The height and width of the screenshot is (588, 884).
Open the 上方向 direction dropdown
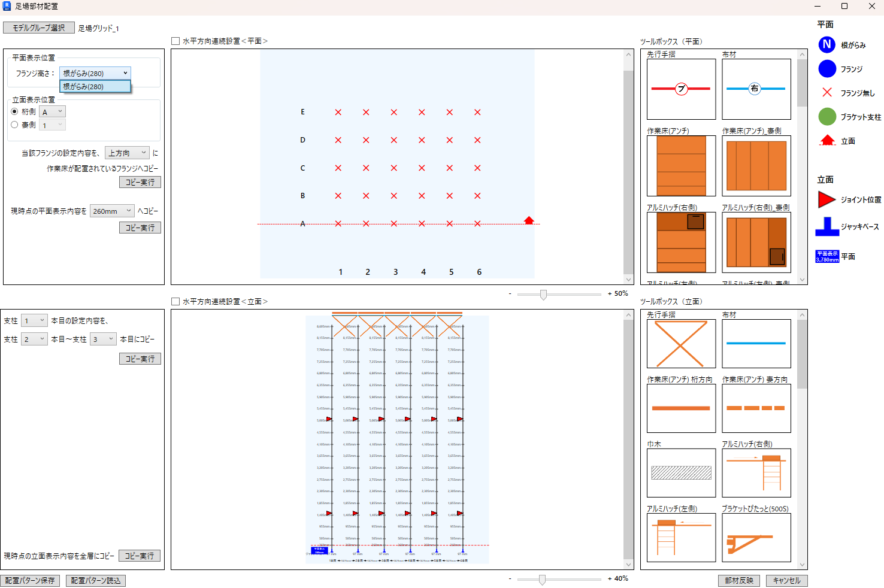pos(127,153)
